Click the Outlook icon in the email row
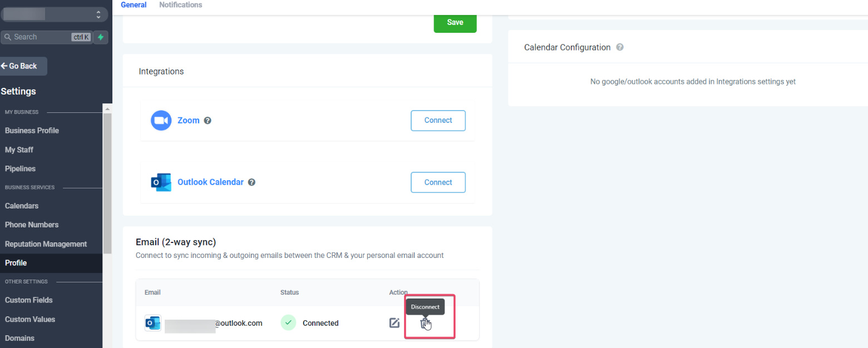868x348 pixels. [152, 323]
